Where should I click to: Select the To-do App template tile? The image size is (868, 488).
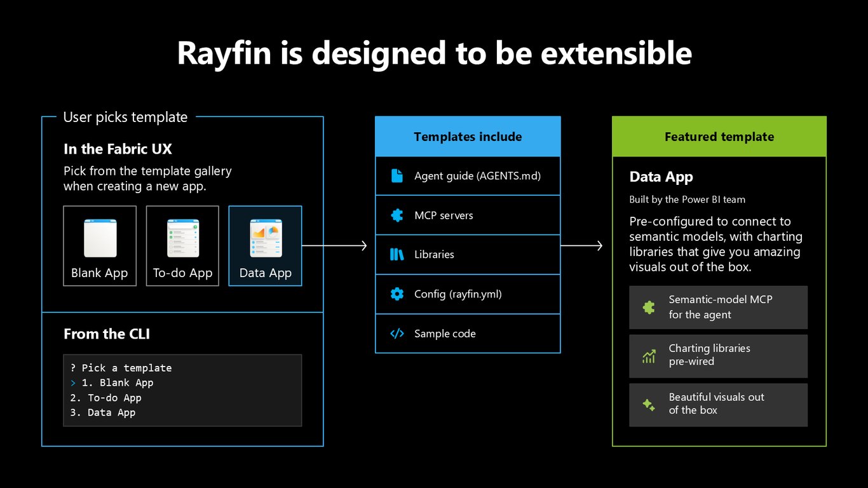pos(182,246)
